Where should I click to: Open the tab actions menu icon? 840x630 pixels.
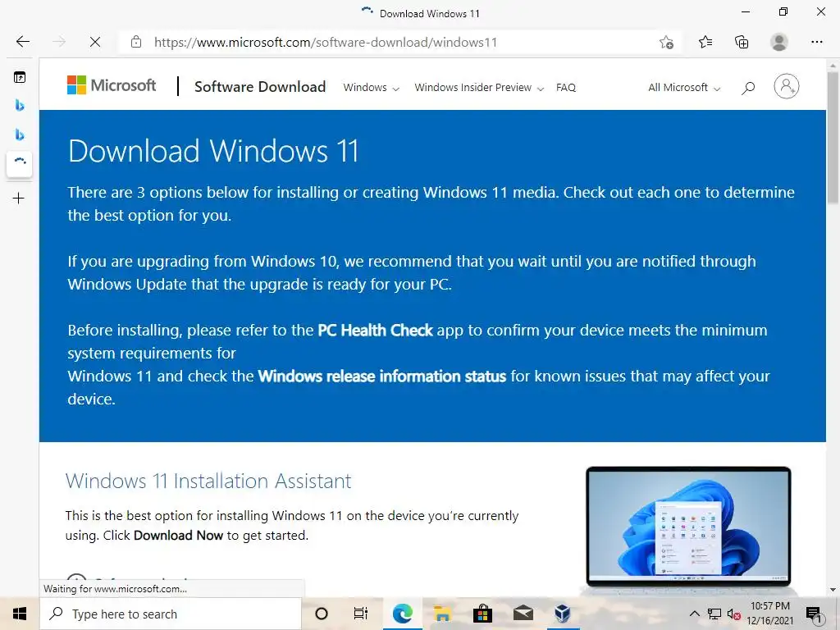[x=20, y=78]
